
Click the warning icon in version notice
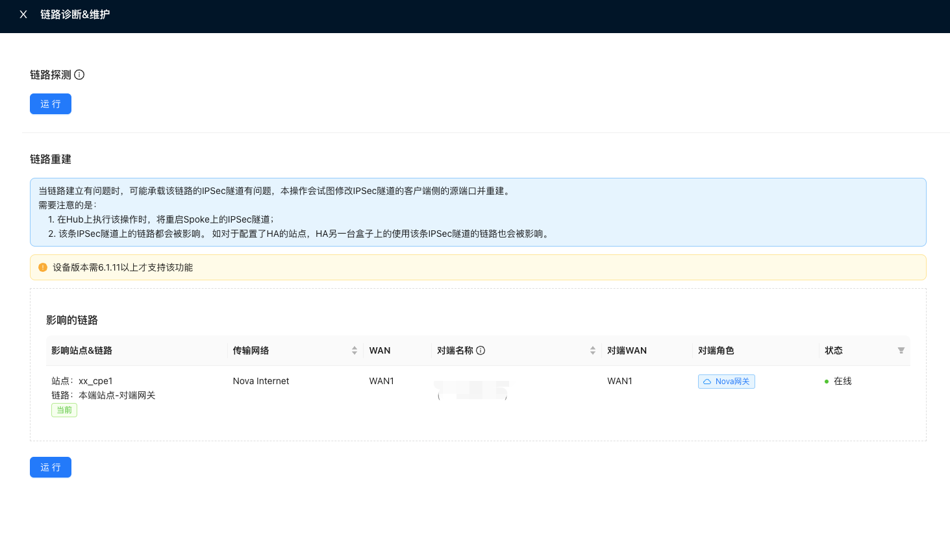(43, 267)
